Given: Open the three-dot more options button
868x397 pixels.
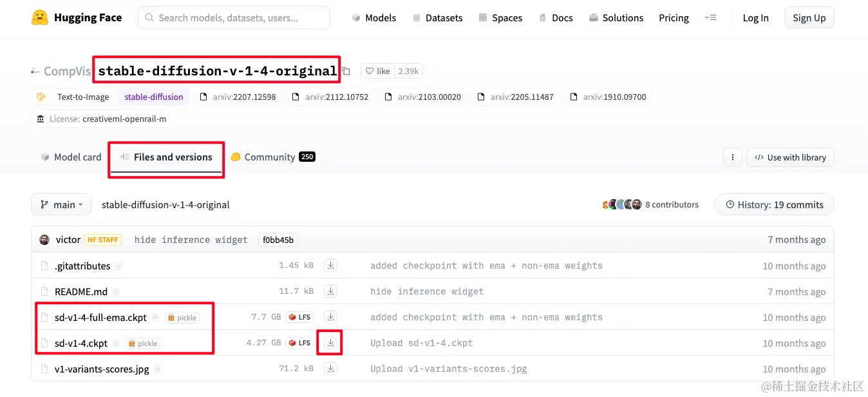Looking at the screenshot, I should 732,157.
